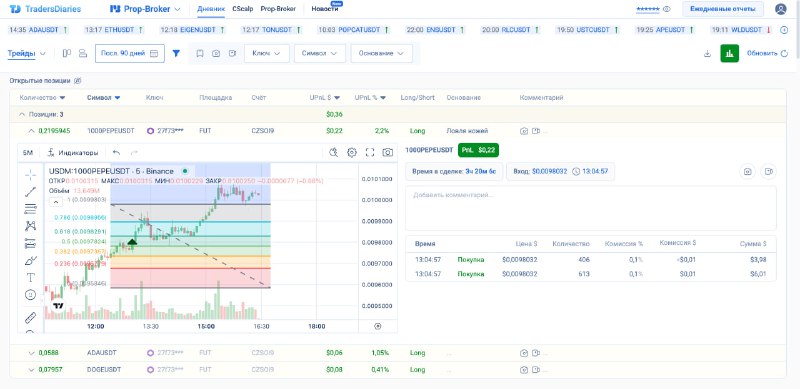The height and width of the screenshot is (389, 800).
Task: Open the Основание filter dropdown
Action: coord(382,53)
